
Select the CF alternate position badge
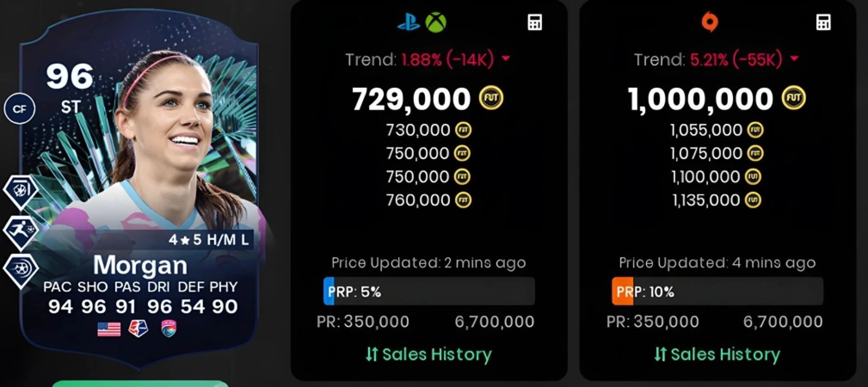click(19, 109)
